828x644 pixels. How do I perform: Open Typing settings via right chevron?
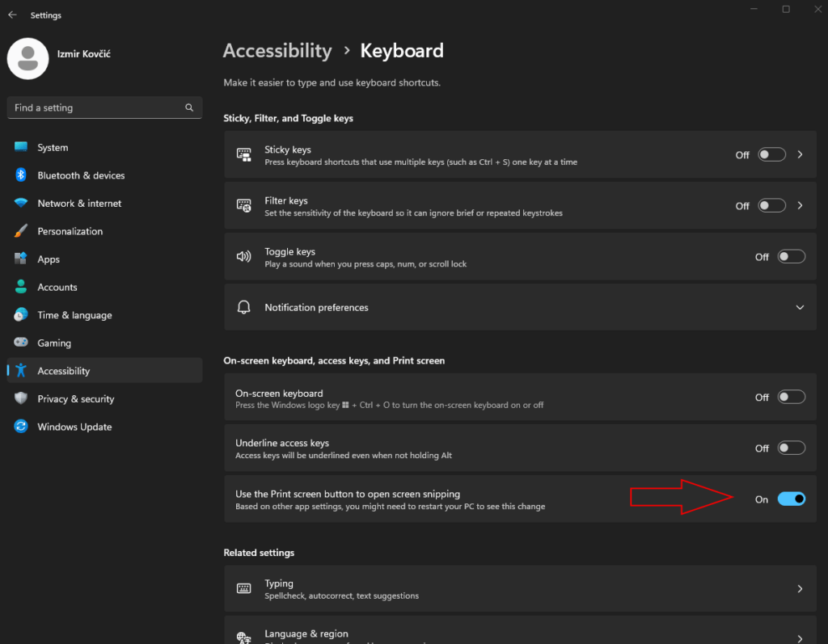[x=800, y=589]
